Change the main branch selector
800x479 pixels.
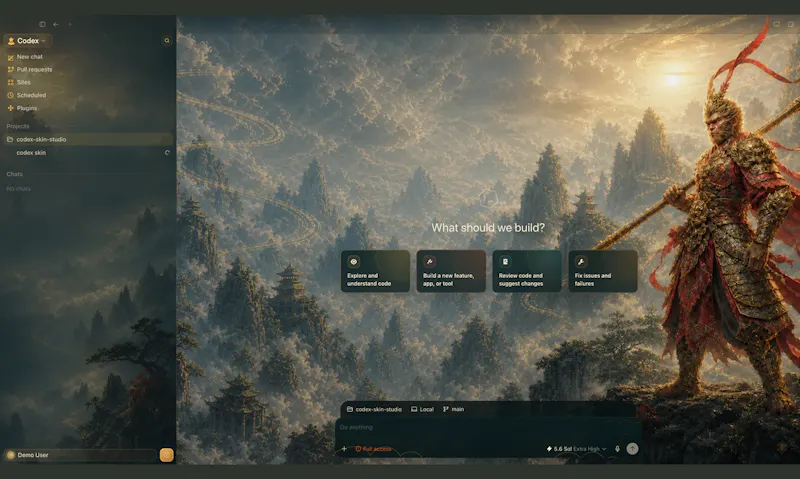[x=454, y=409]
